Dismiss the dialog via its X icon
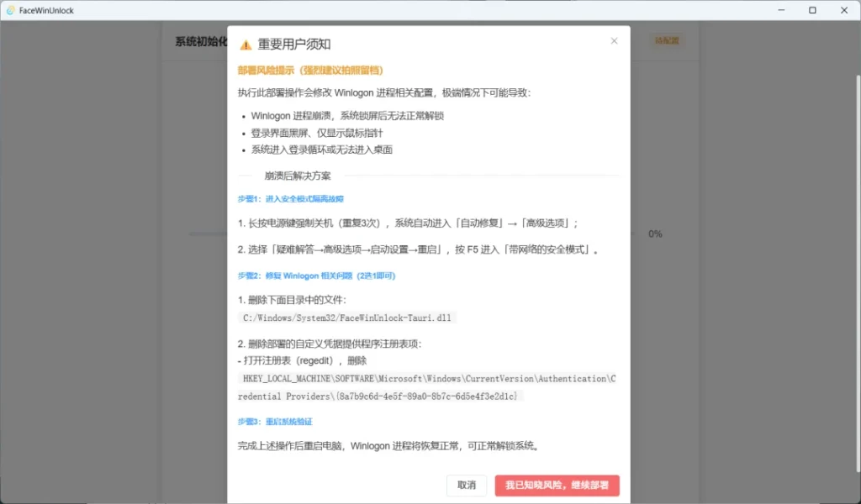This screenshot has width=861, height=504. (x=614, y=39)
